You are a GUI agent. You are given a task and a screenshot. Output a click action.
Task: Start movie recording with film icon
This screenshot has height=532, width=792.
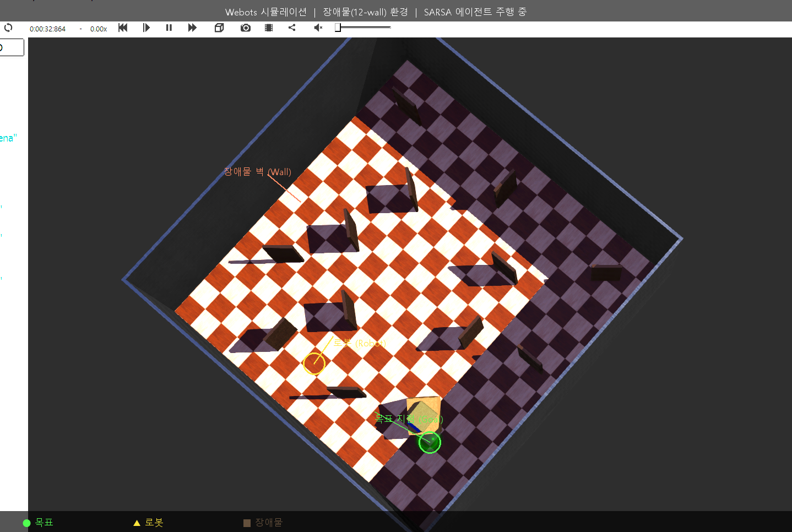(269, 28)
